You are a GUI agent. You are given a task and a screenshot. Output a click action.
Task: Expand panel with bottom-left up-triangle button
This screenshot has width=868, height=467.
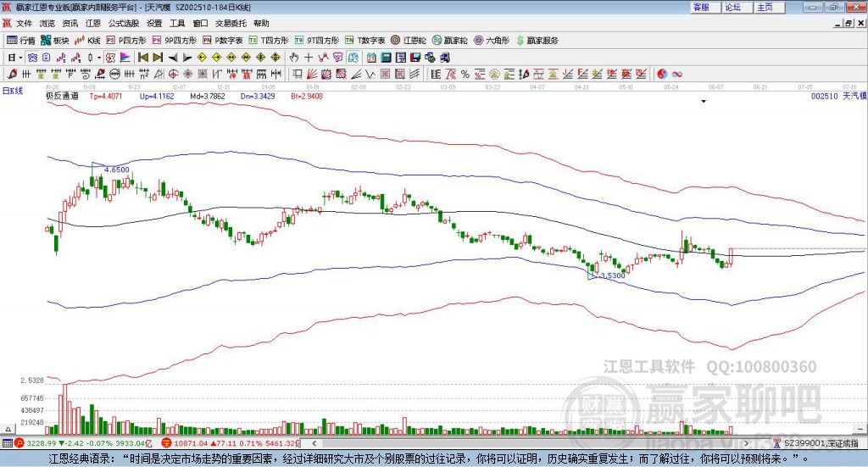click(x=8, y=429)
